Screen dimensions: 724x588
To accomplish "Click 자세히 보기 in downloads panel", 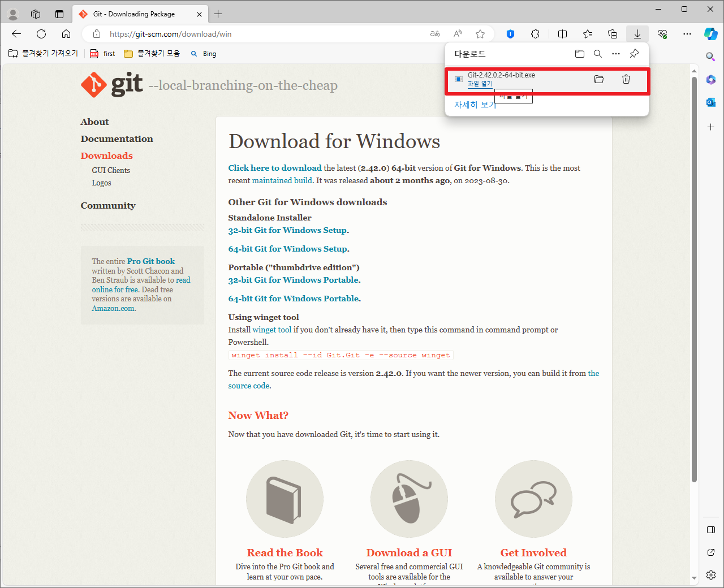I will [x=475, y=105].
